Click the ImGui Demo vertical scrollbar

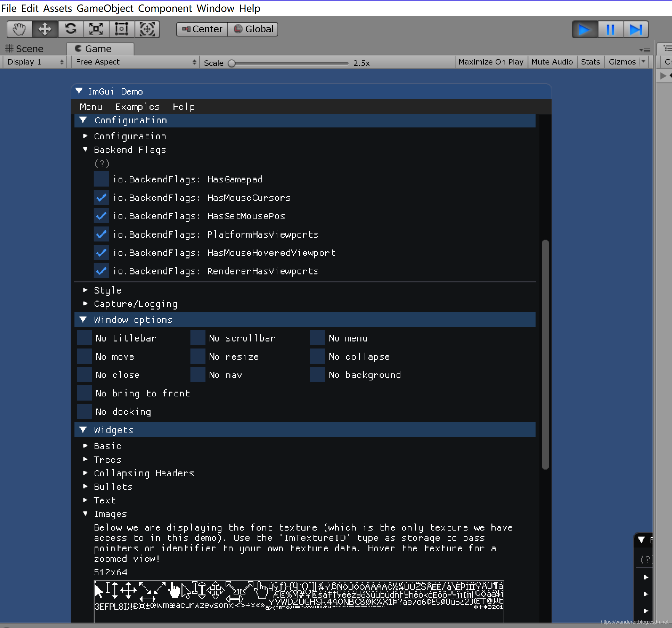(545, 355)
